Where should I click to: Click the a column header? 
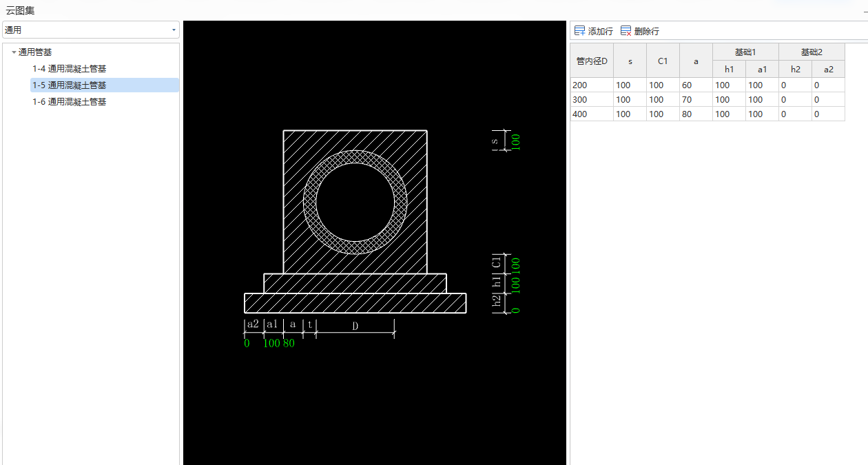click(x=696, y=61)
